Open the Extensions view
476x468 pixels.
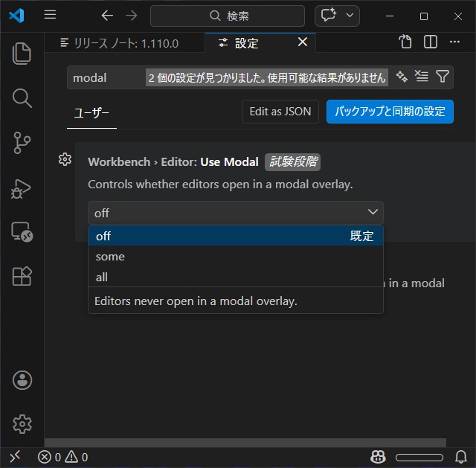tap(22, 276)
